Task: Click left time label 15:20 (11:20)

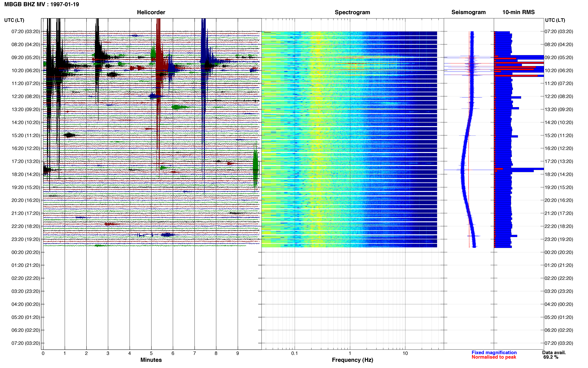Action: coord(26,135)
